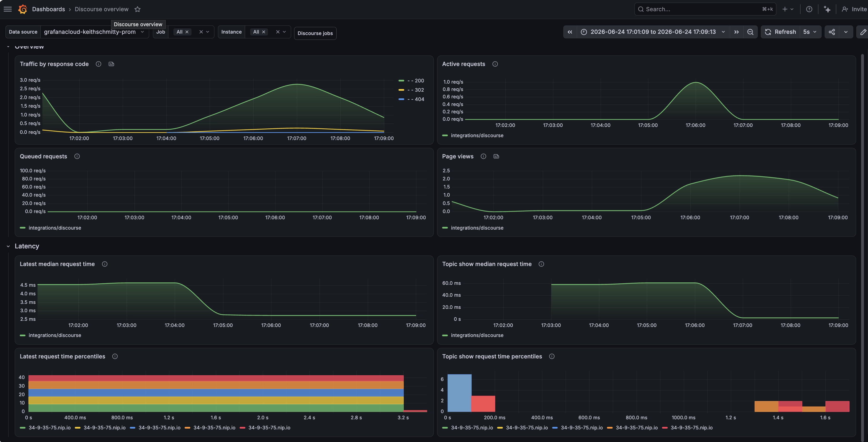Open the share options dropdown arrow
Image resolution: width=868 pixels, height=442 pixels.
(x=846, y=32)
